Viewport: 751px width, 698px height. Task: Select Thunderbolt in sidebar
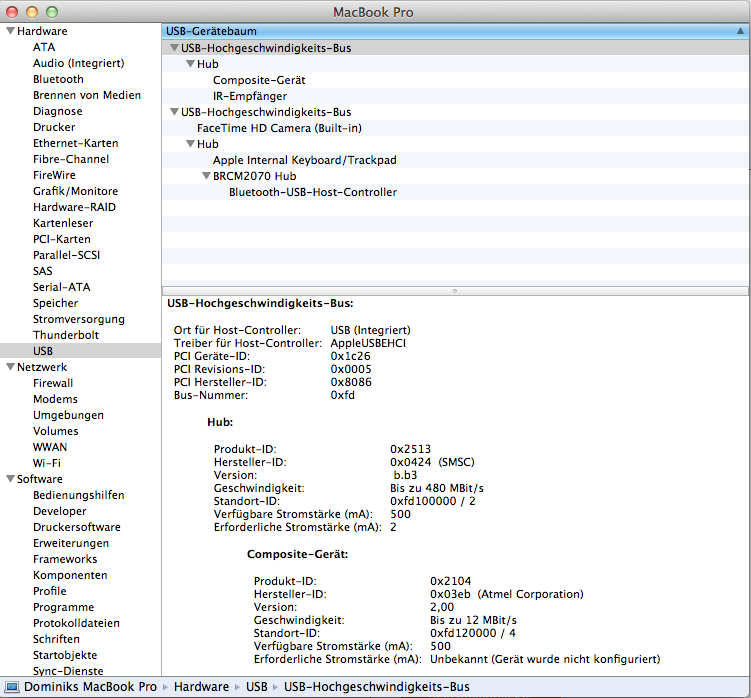tap(66, 335)
